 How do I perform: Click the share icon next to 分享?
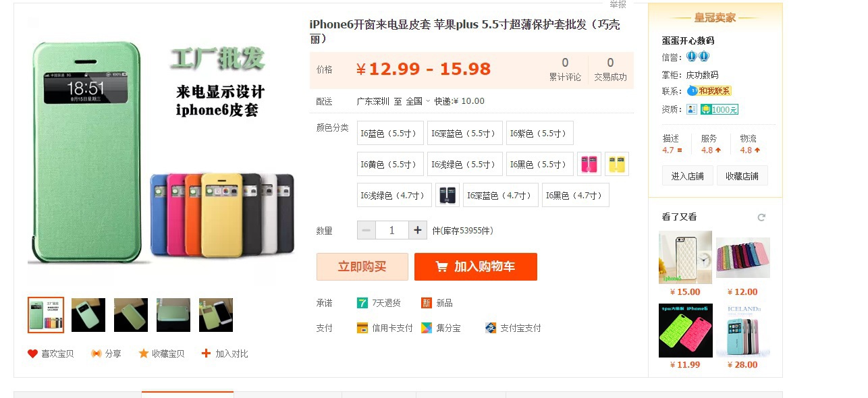click(x=96, y=353)
